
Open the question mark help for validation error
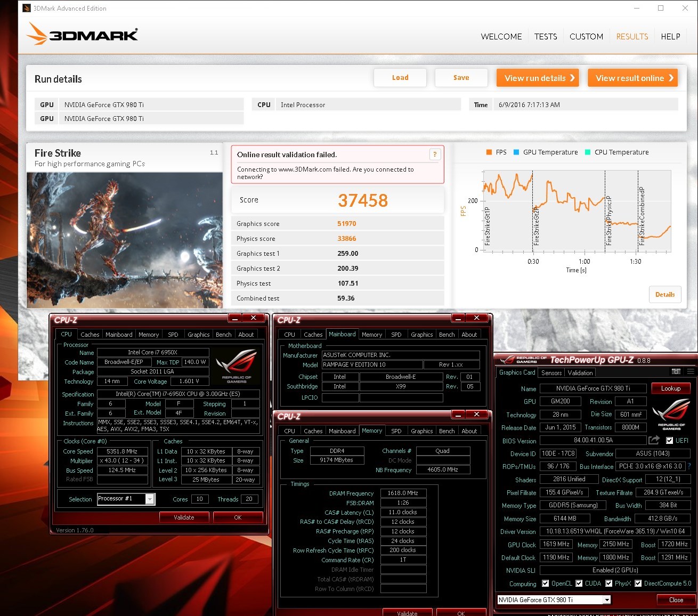click(435, 155)
